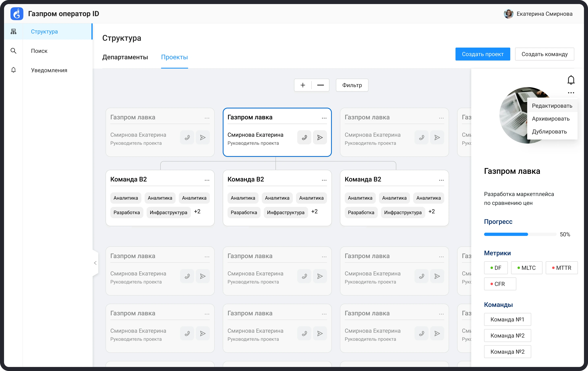Zoom in with the plus button
Viewport: 588px width, 371px height.
[303, 85]
